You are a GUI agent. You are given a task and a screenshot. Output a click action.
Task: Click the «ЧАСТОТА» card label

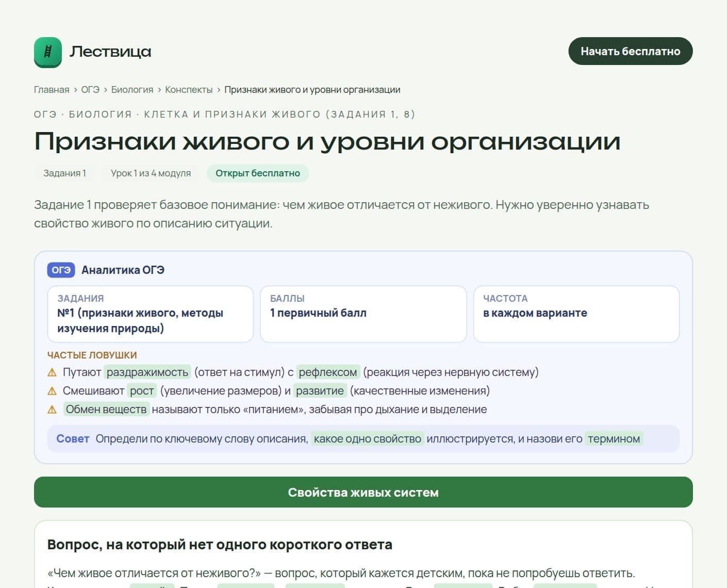point(505,299)
